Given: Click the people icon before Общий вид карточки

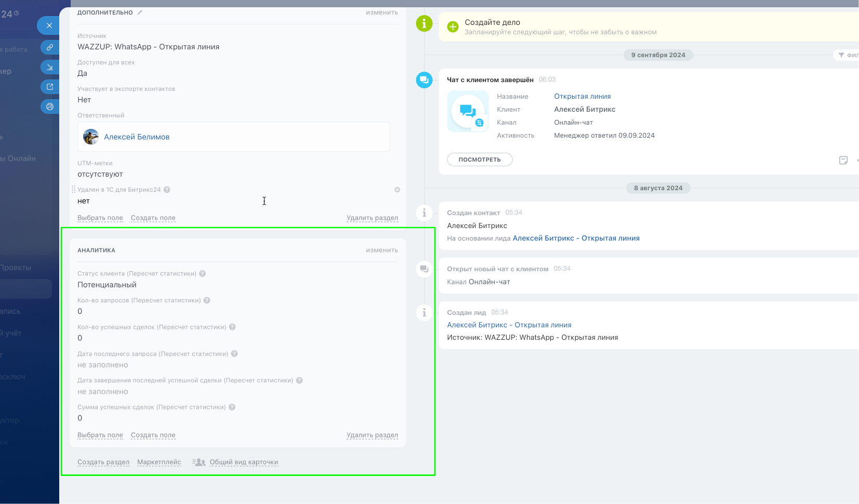Looking at the screenshot, I should (x=199, y=462).
